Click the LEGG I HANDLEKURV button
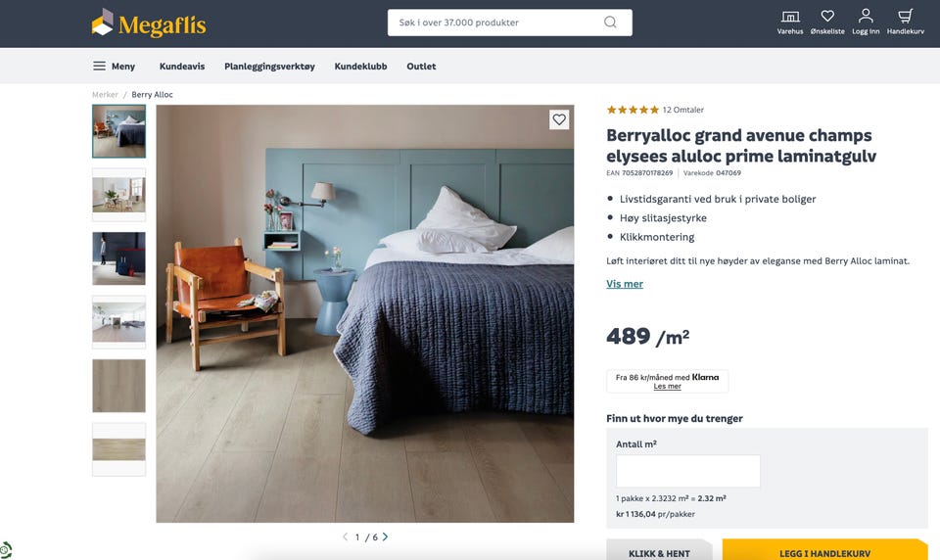940x560 pixels. [x=824, y=550]
